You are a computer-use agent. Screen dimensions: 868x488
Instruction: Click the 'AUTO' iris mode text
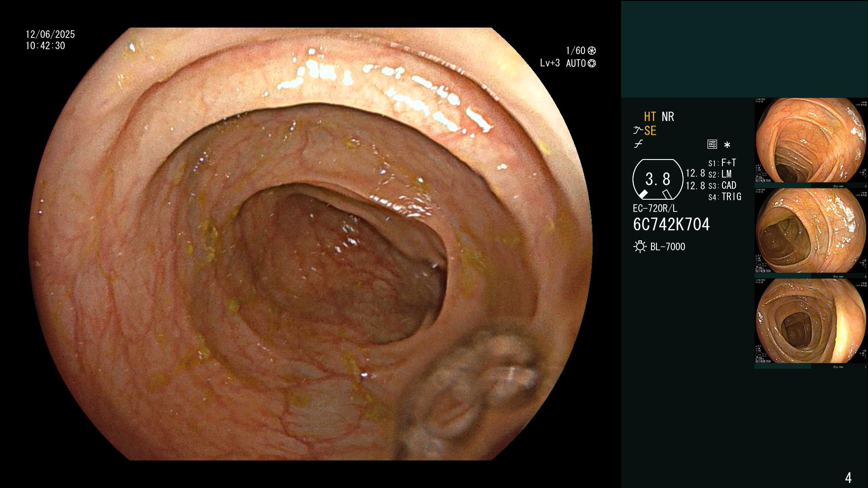point(576,63)
